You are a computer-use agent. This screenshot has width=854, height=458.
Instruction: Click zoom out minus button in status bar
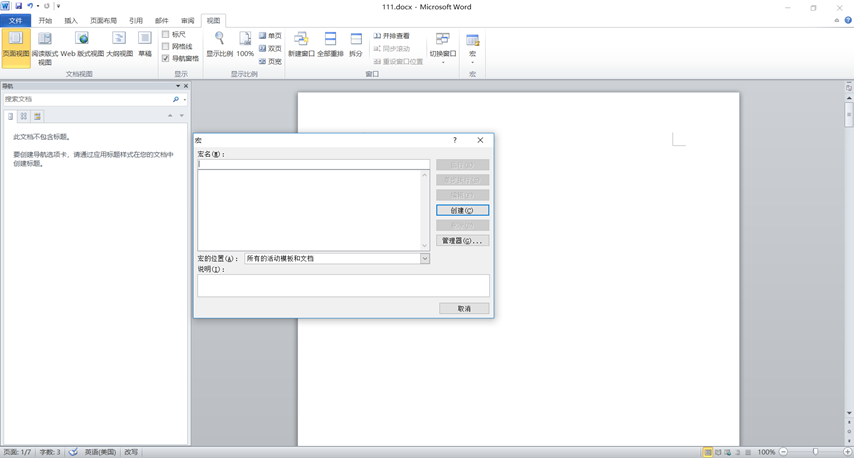(x=783, y=451)
